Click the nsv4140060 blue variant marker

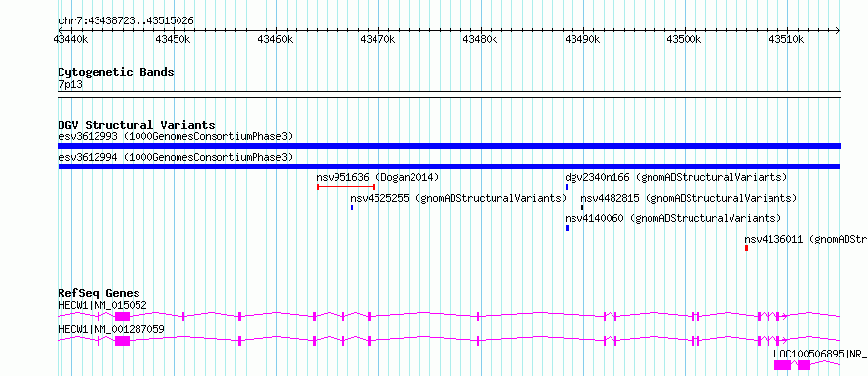pos(567,228)
